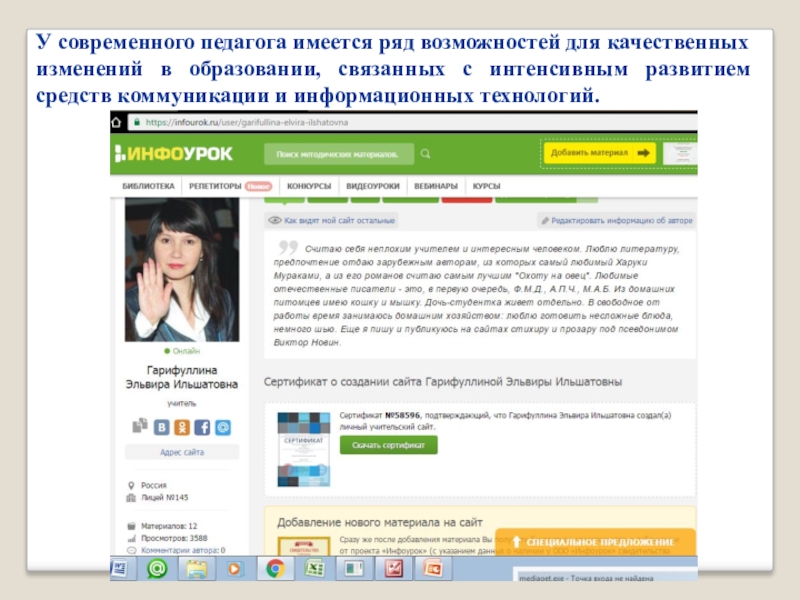Viewport: 800px width, 600px height.
Task: Open the Mail.ru @ social icon
Action: click(x=223, y=427)
